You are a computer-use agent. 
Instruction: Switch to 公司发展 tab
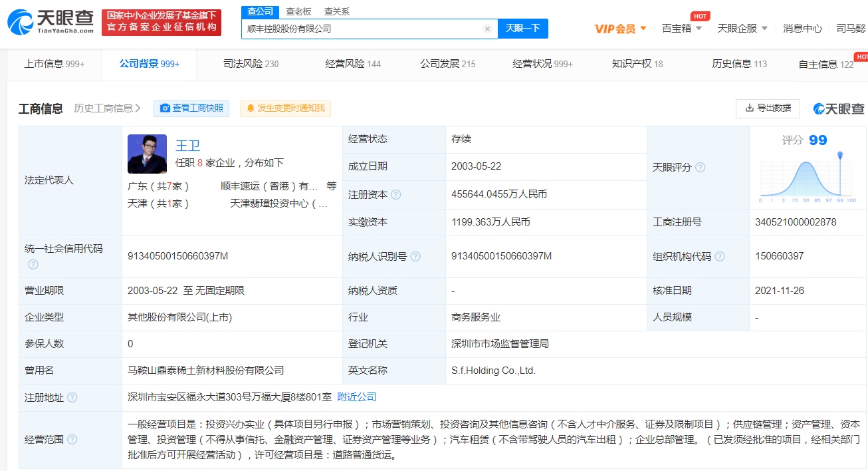click(x=448, y=64)
